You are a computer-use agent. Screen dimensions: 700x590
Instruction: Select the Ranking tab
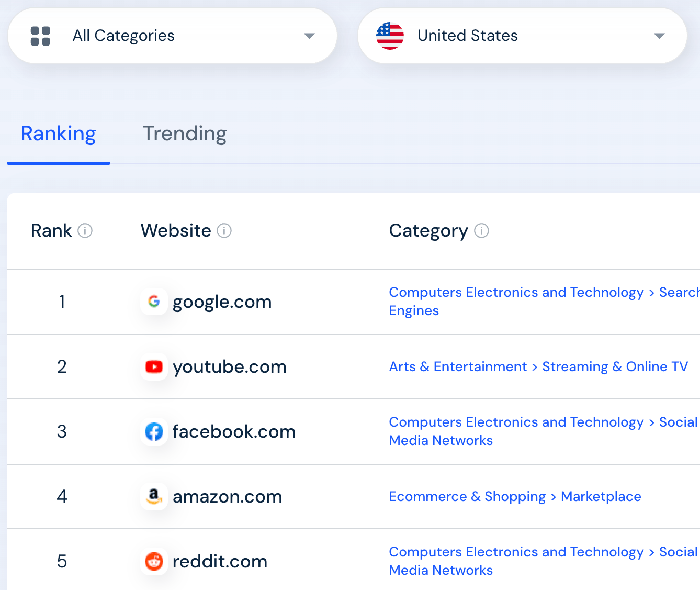[58, 134]
